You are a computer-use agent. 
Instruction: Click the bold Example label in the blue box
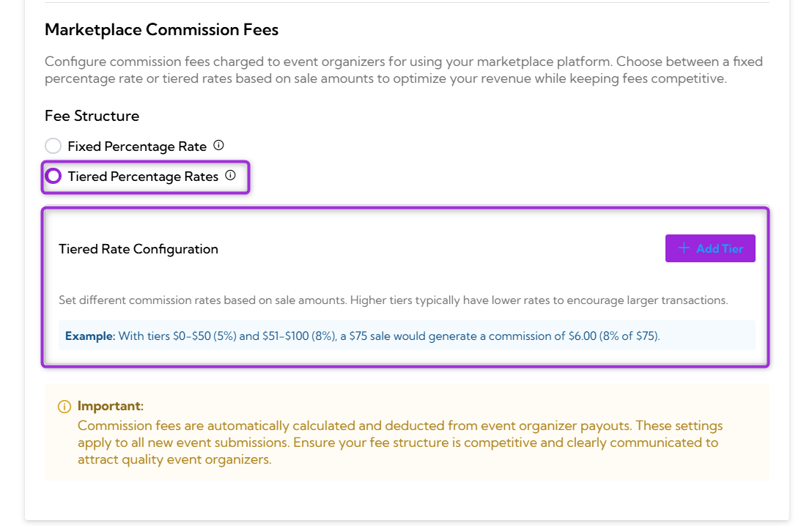click(x=88, y=335)
